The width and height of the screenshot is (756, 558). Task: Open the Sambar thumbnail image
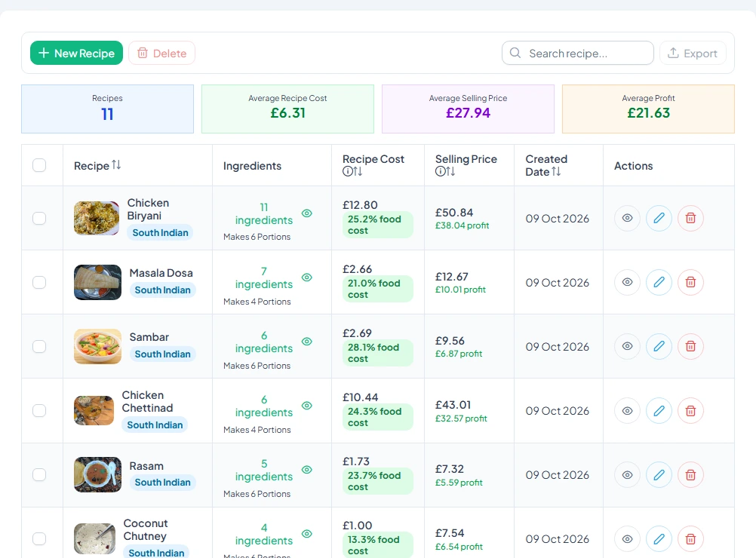click(x=97, y=346)
